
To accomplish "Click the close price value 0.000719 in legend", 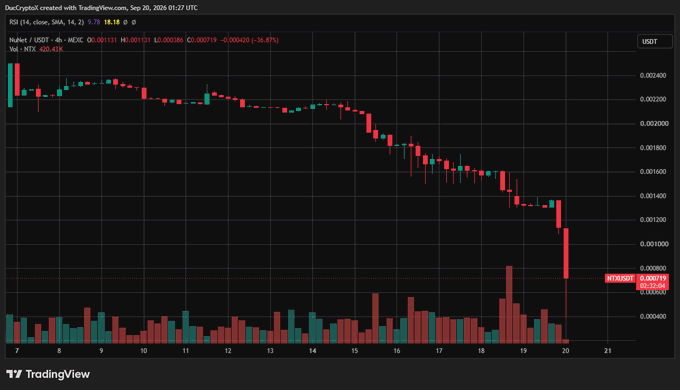I will (203, 40).
